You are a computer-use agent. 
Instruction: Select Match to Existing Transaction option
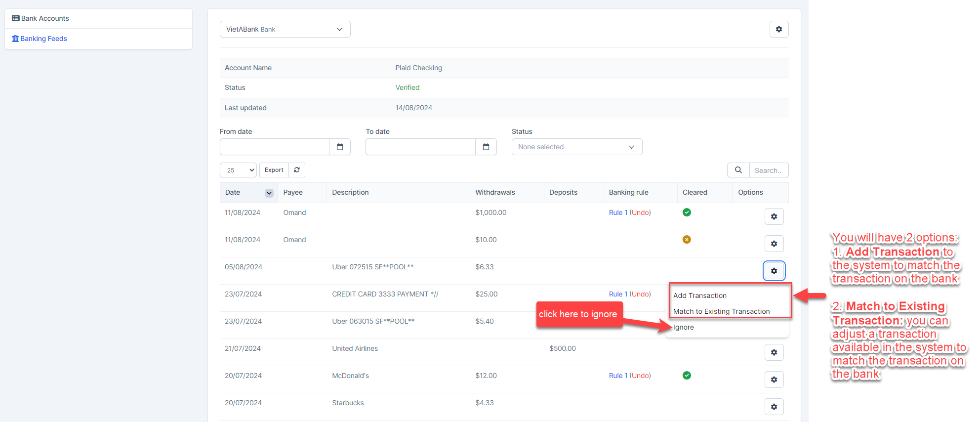click(x=721, y=311)
